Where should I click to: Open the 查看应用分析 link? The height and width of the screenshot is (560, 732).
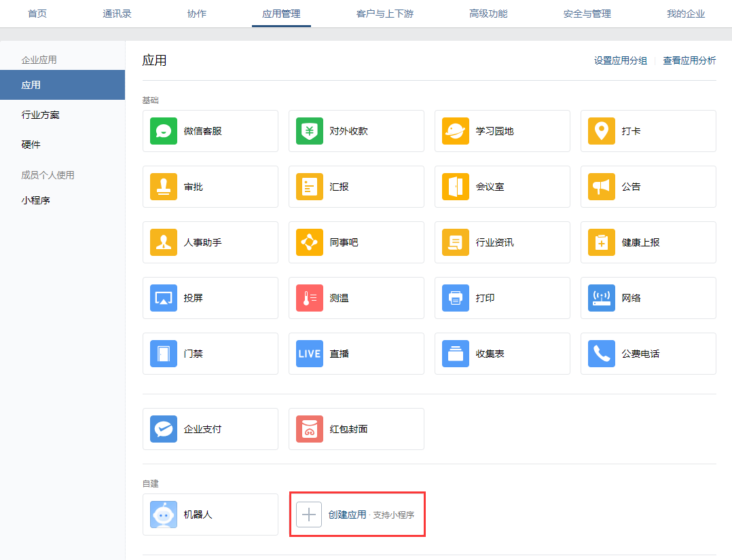(689, 60)
